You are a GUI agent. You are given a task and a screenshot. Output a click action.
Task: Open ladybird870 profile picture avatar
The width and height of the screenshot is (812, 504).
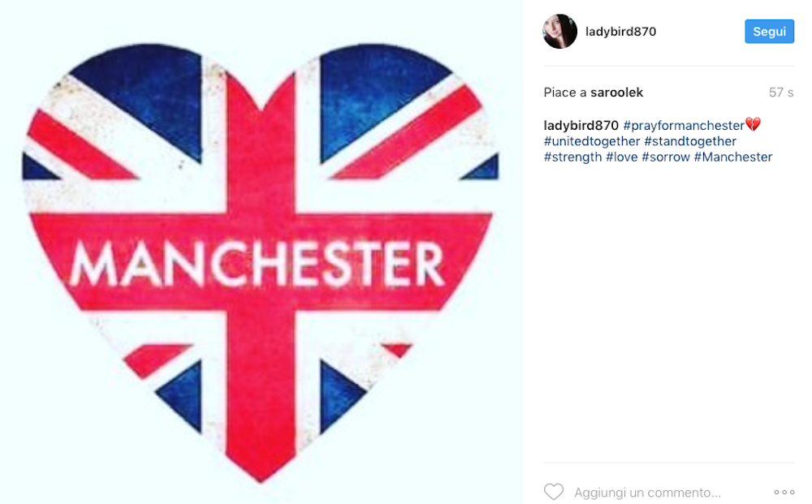pyautogui.click(x=559, y=32)
